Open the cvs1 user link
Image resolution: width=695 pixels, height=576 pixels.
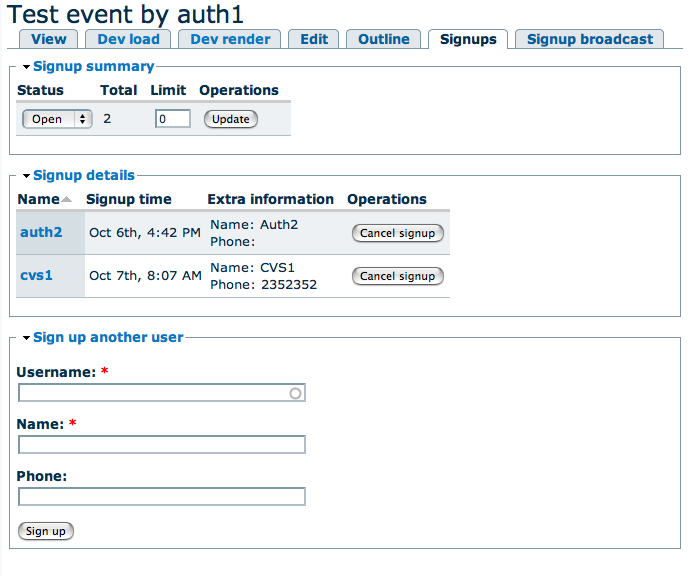tap(37, 275)
